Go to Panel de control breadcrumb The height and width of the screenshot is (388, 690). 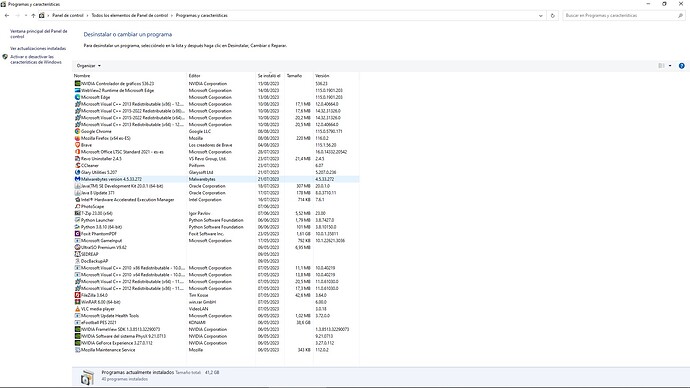68,15
